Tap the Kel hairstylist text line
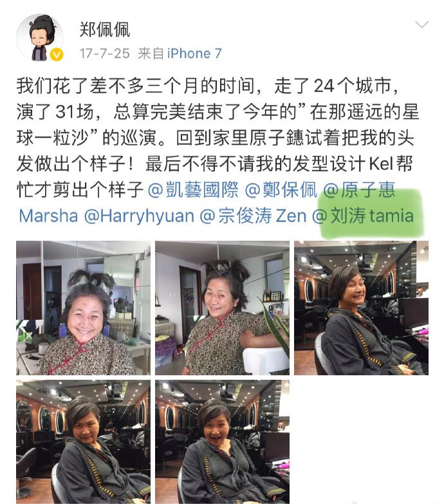Viewport: 444px width, 504px height. click(x=215, y=163)
